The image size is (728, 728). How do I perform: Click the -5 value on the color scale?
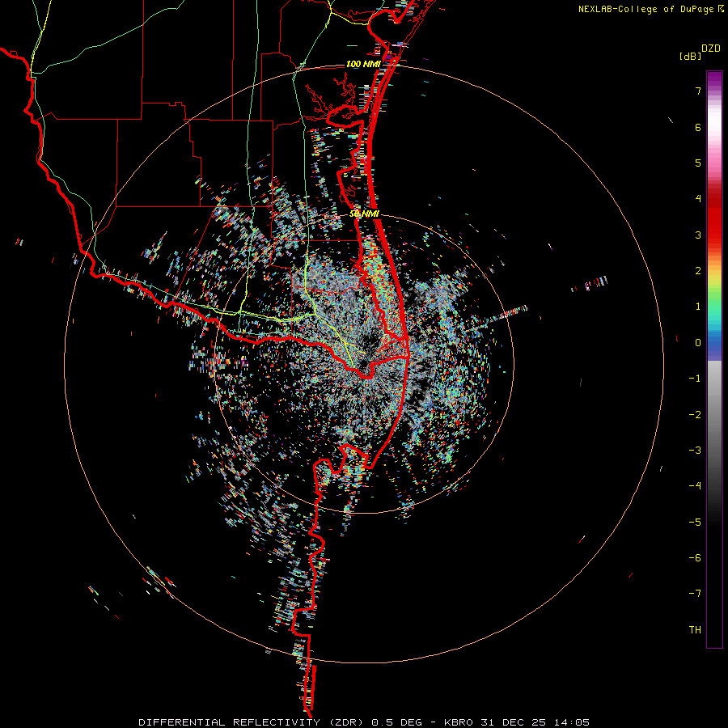coord(695,523)
